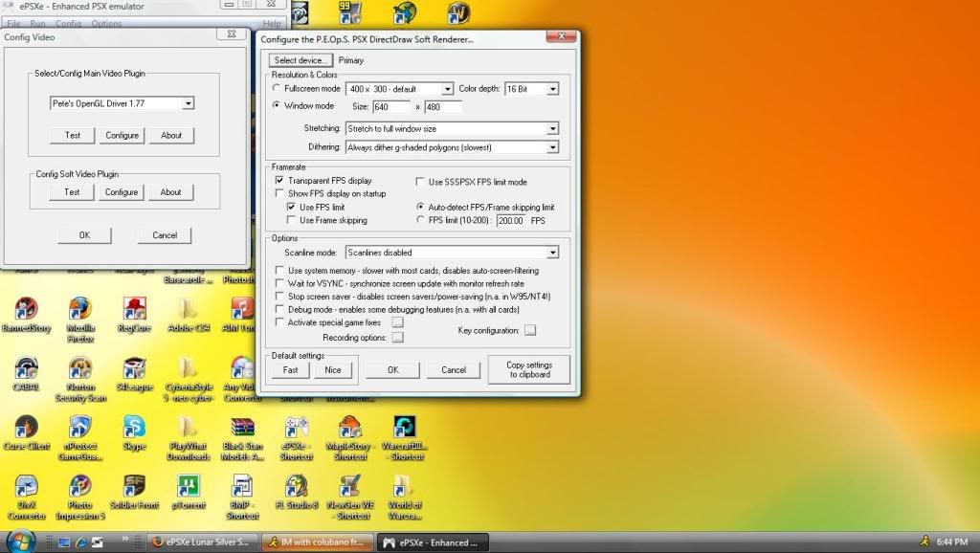
Task: Open the µTorrent desktop icon
Action: click(x=189, y=491)
